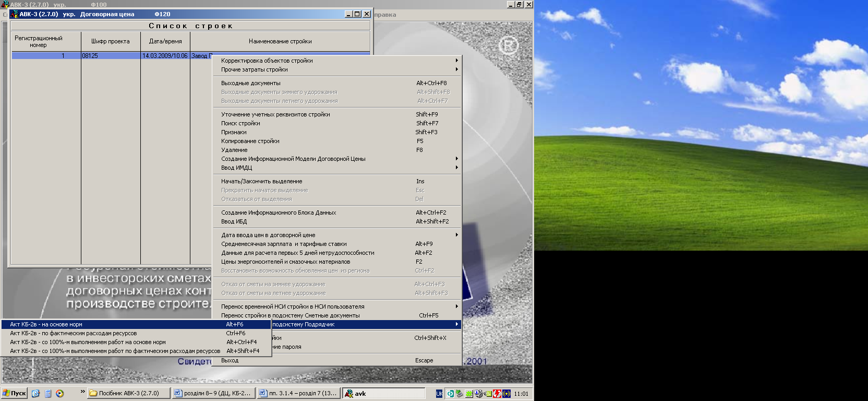
Task: Select Выход with Escape shortcut
Action: pyautogui.click(x=337, y=360)
